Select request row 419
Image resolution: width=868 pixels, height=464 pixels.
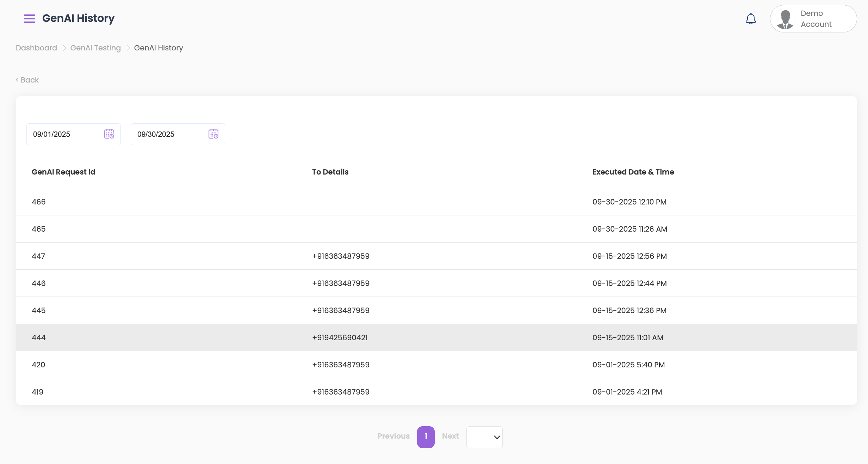point(38,392)
